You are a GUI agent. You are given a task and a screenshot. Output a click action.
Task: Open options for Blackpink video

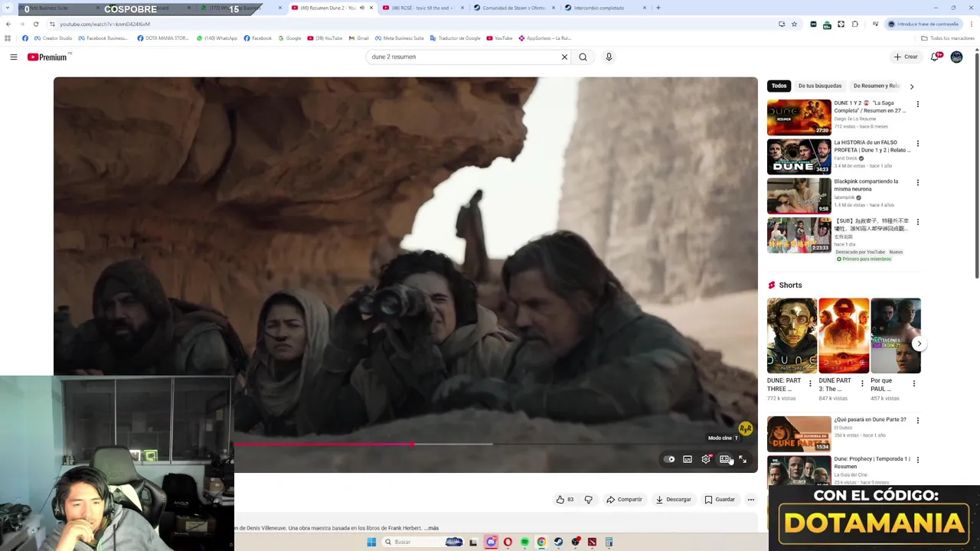coord(917,182)
